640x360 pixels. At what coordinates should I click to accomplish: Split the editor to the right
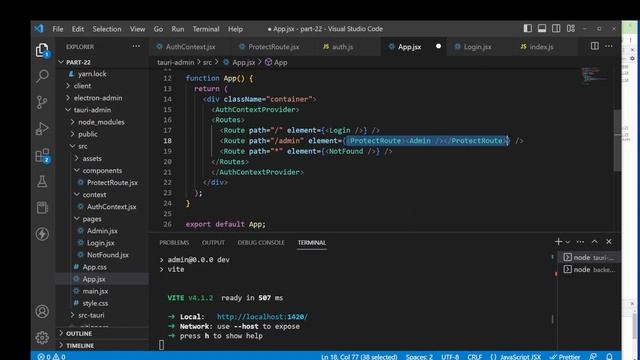click(595, 46)
